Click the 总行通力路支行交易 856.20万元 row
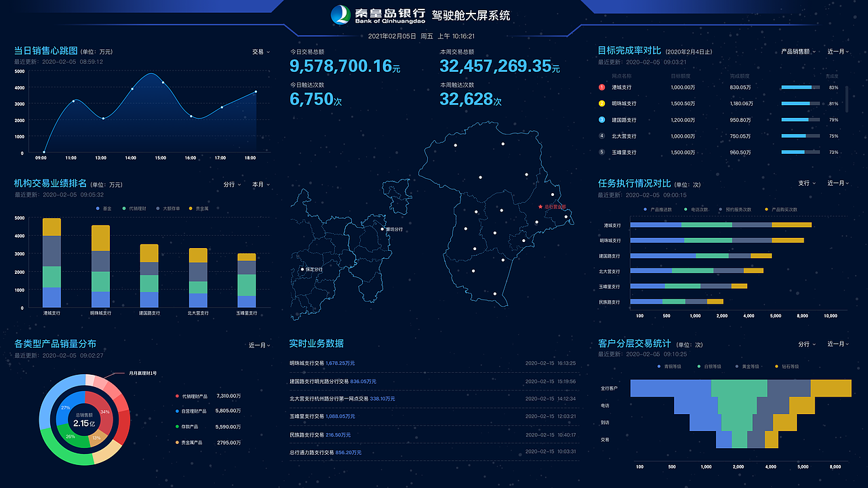Screen dimensions: 868x488 tap(434, 452)
